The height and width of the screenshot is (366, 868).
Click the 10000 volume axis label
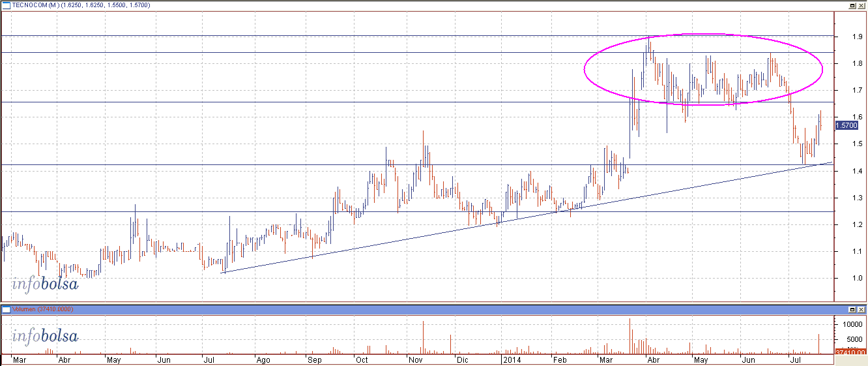tap(853, 324)
